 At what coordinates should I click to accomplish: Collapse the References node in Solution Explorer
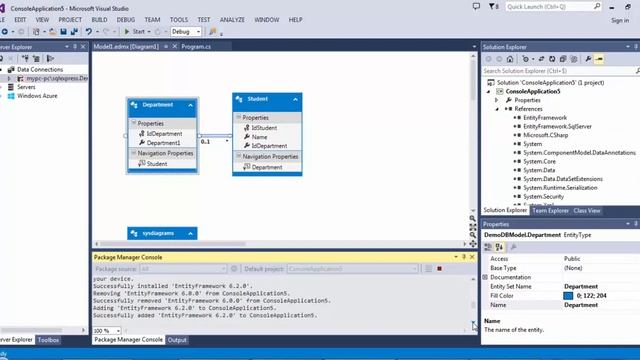tap(497, 109)
